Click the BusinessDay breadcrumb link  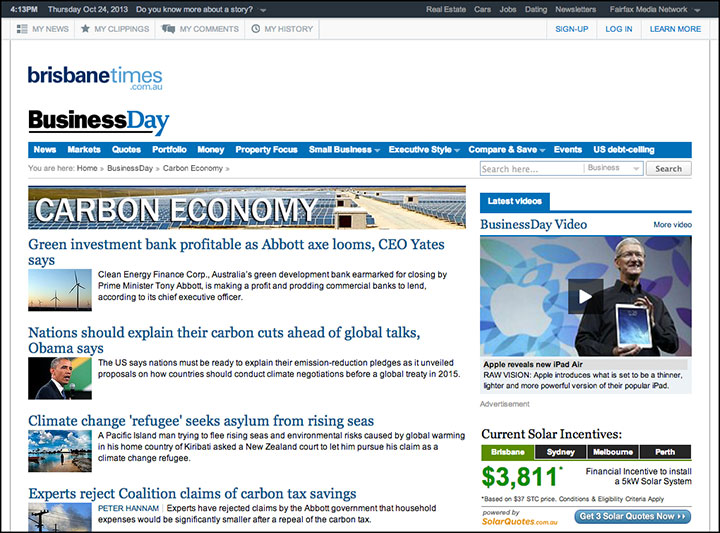130,168
